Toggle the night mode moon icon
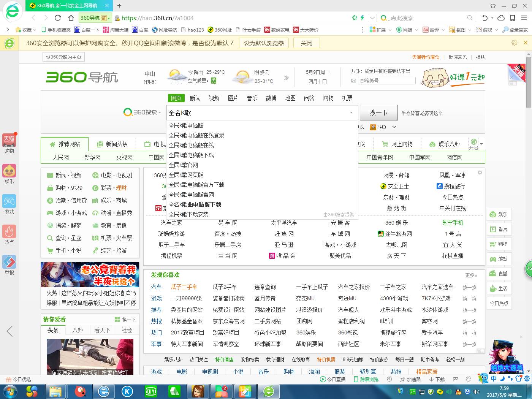 coord(502,378)
